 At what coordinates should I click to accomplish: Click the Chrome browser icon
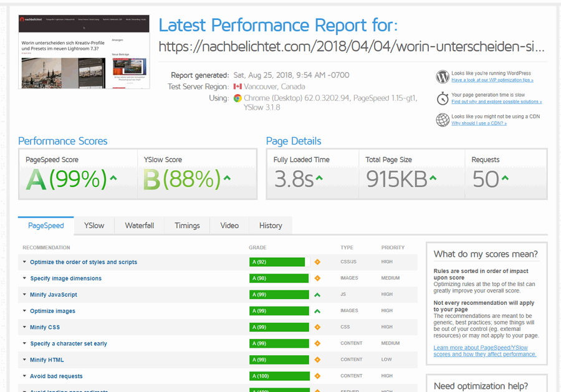click(237, 98)
